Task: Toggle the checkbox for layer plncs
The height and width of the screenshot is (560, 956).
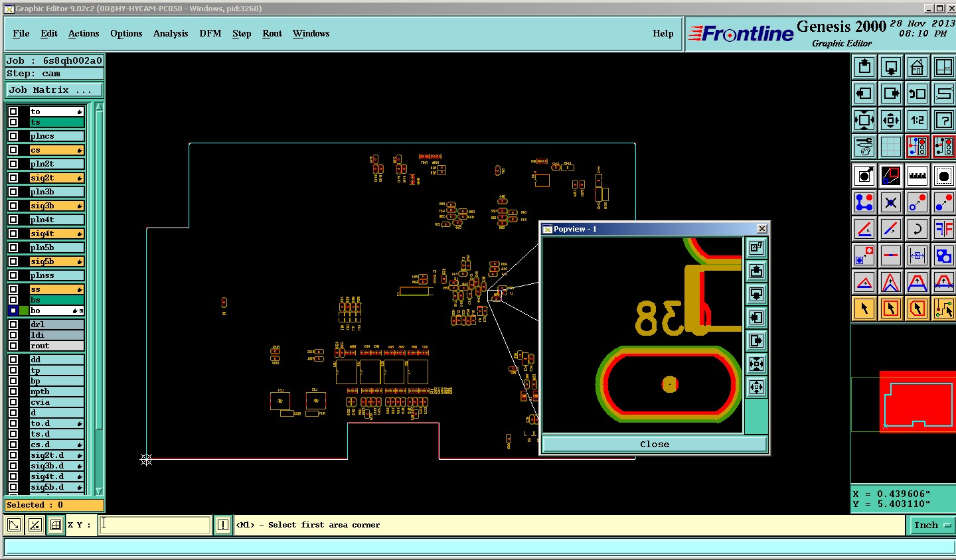Action: 13,136
